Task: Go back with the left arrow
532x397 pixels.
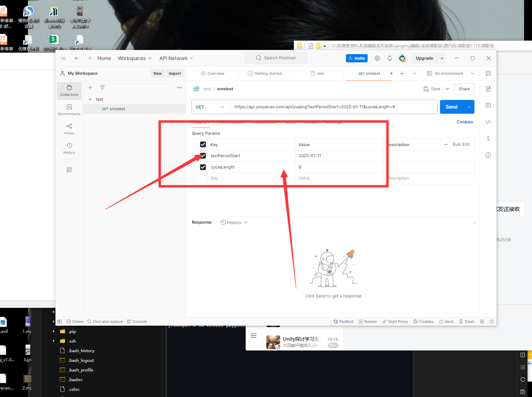Action: (77, 58)
